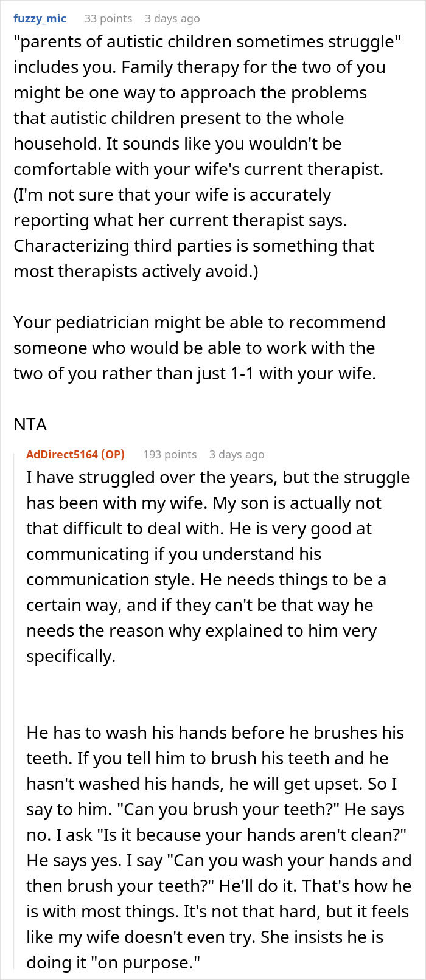This screenshot has height=980, width=426.
Task: Open the OP reply's "3 days ago" timestamp
Action: [237, 454]
